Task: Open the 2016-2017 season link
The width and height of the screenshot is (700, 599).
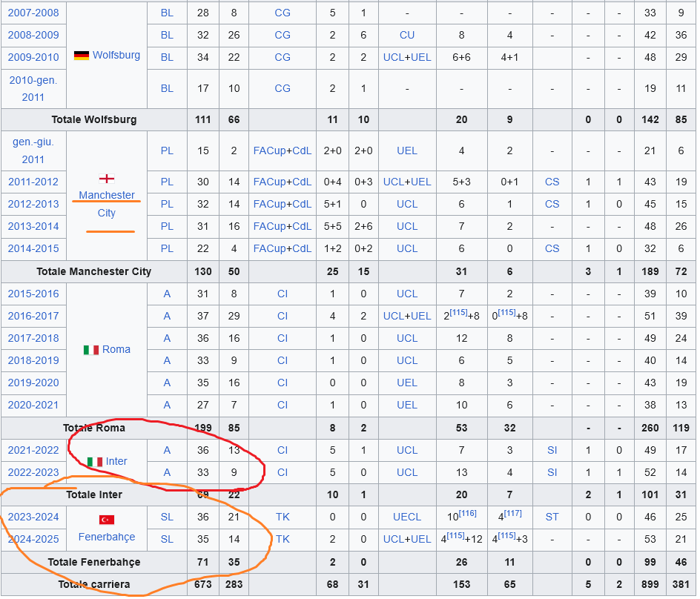Action: point(33,316)
